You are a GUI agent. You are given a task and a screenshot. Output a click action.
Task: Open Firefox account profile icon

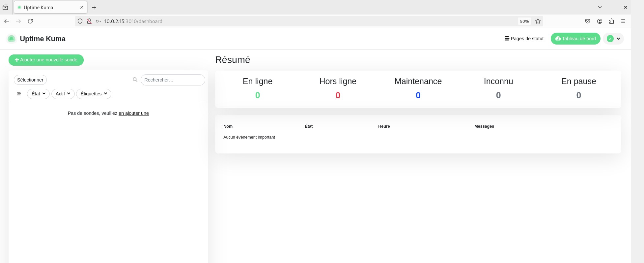(x=600, y=21)
